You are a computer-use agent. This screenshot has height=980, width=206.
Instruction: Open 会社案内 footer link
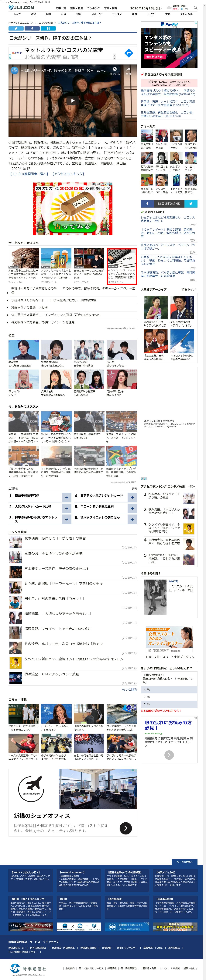click(x=70, y=968)
